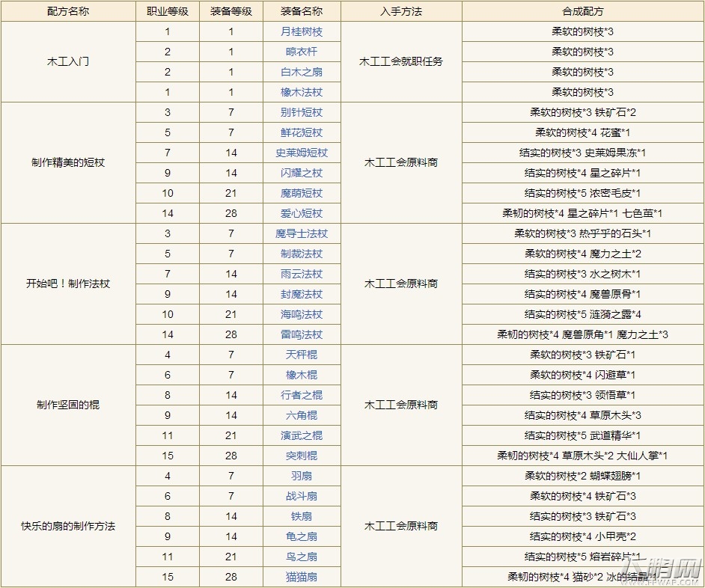The image size is (705, 588).
Task: Click the 白木之扇 link
Action: coord(302,73)
